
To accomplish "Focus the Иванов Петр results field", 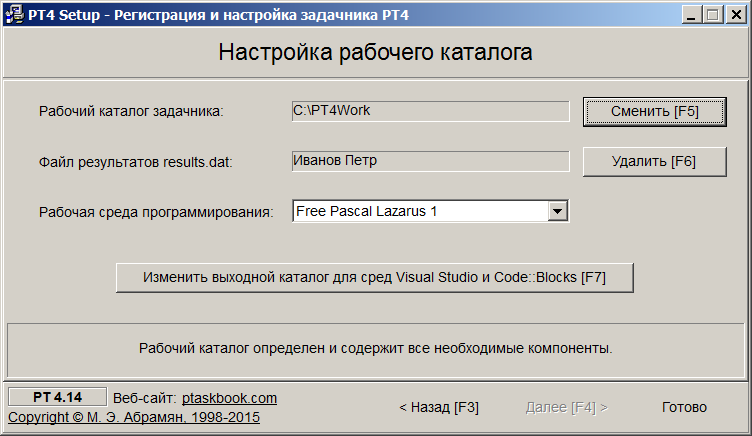I will click(430, 161).
